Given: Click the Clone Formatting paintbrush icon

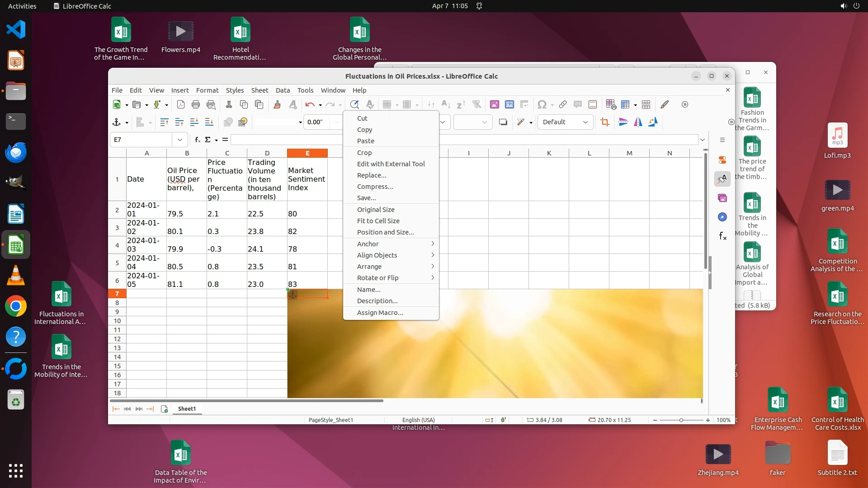Looking at the screenshot, I should pos(277,105).
